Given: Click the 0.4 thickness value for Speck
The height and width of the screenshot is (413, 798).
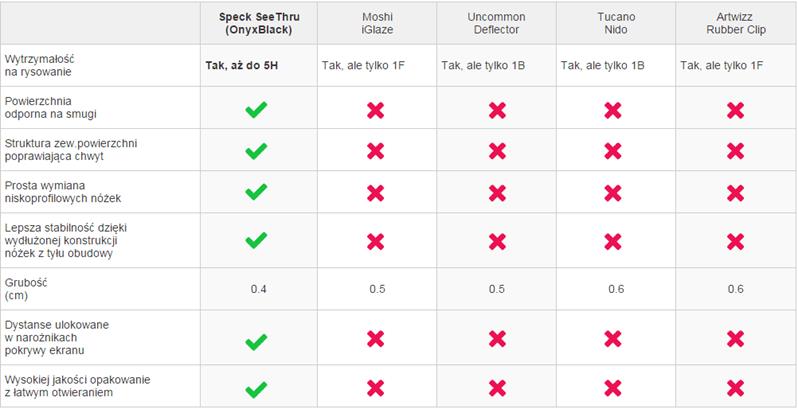Looking at the screenshot, I should tap(259, 289).
